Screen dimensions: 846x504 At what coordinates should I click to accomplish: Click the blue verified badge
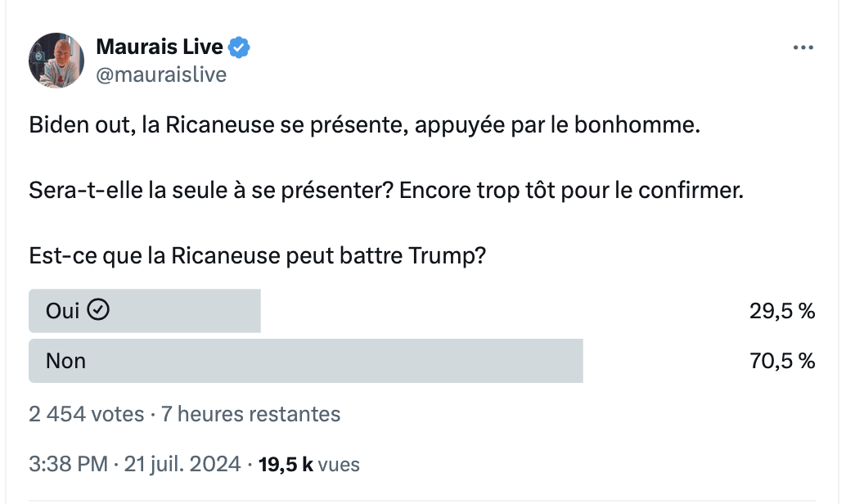coord(238,47)
